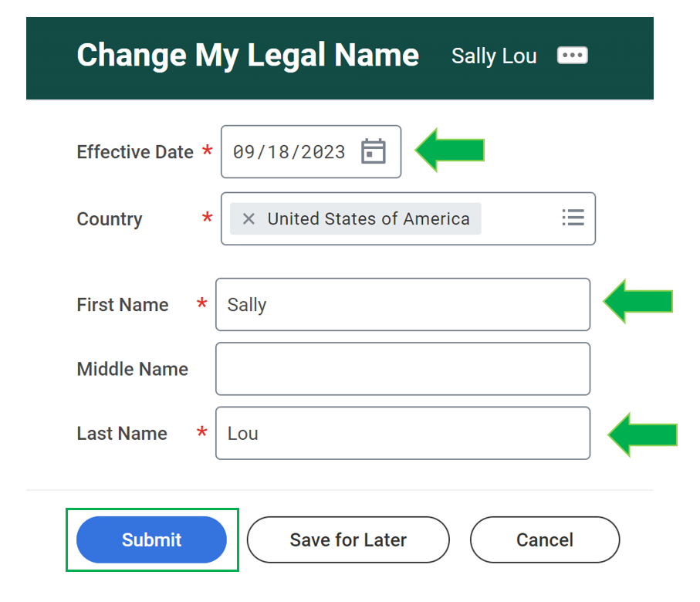This screenshot has width=700, height=602.
Task: Select the date picker icon next to 09/18/2023
Action: [x=374, y=151]
